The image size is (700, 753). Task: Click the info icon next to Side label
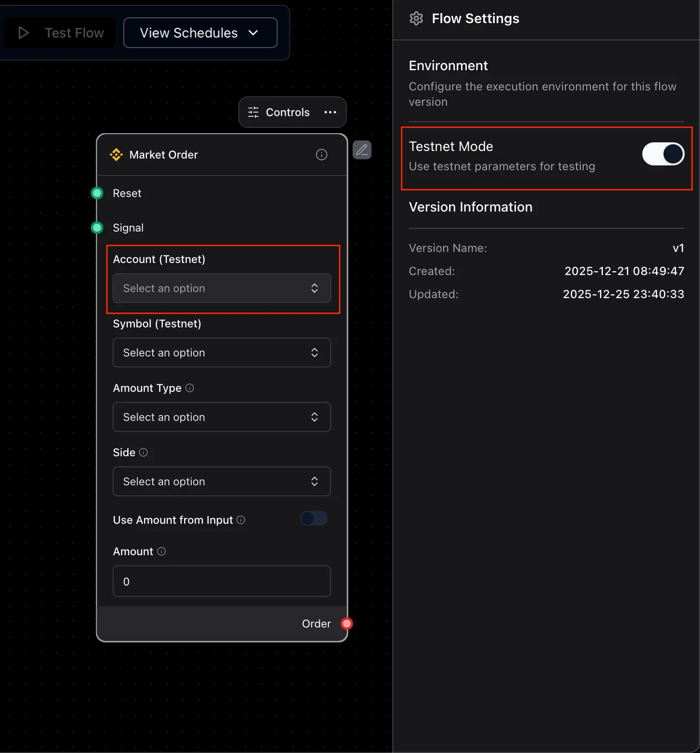(x=143, y=452)
